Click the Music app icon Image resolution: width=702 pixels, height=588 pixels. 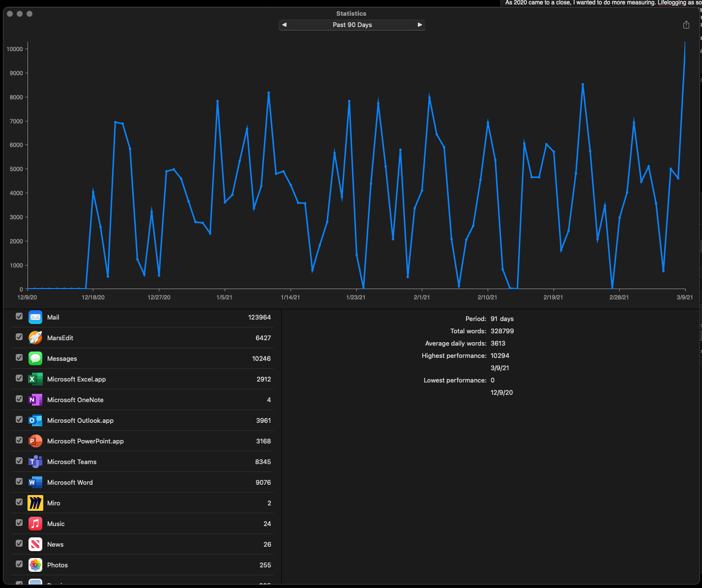[x=35, y=524]
